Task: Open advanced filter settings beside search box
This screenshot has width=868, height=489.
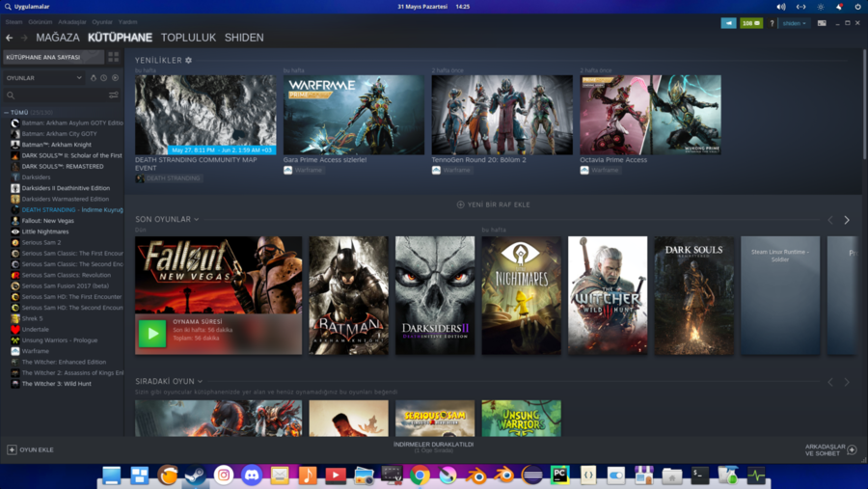Action: [114, 95]
